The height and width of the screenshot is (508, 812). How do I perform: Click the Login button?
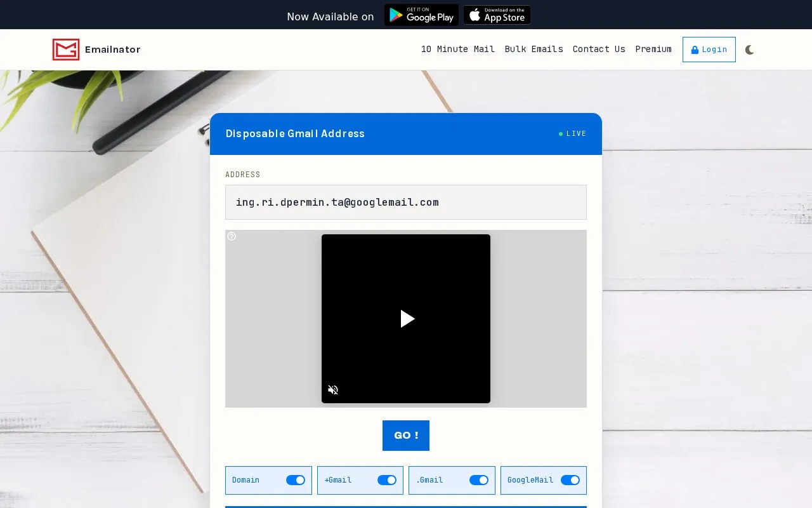coord(709,50)
